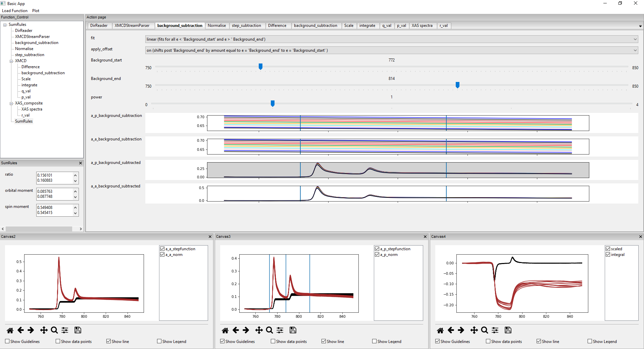Select Pan tool in Canvas4 toolbar

point(474,330)
